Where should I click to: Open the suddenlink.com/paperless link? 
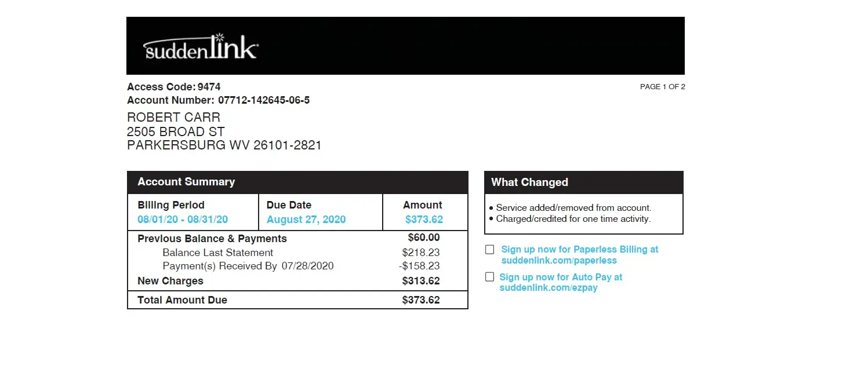coord(559,261)
